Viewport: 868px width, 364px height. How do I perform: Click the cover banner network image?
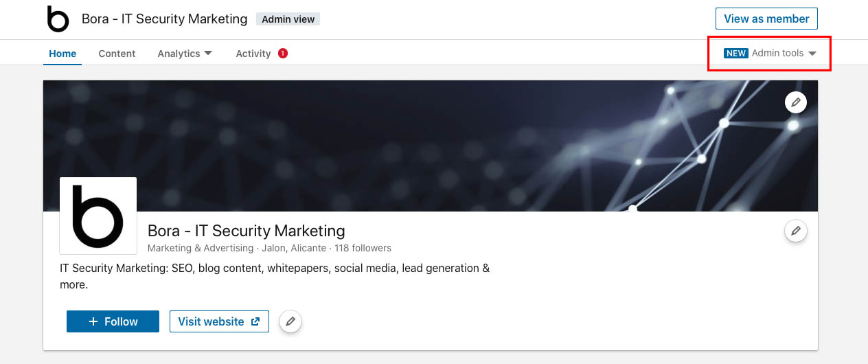[x=431, y=146]
